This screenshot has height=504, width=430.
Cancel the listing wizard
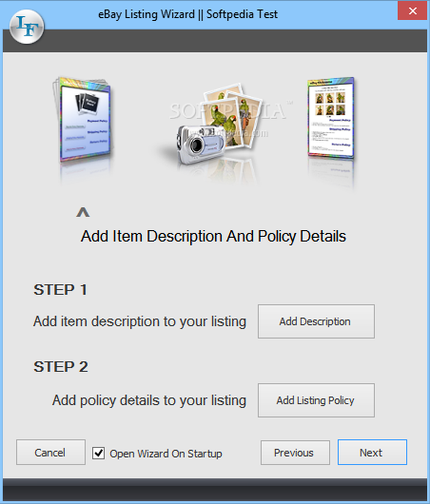pos(50,453)
